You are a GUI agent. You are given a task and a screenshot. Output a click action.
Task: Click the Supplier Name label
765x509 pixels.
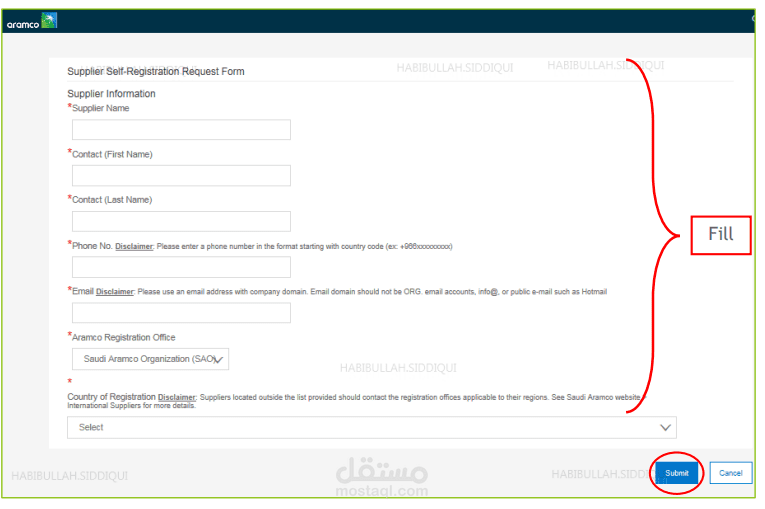click(x=101, y=109)
